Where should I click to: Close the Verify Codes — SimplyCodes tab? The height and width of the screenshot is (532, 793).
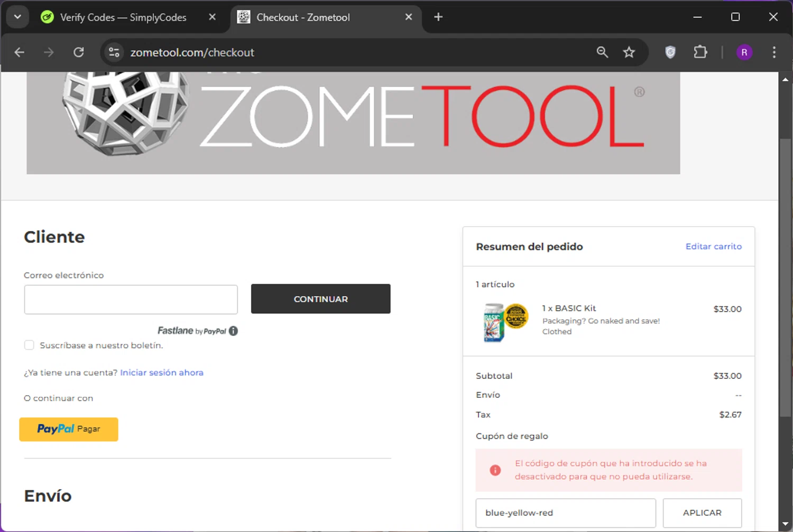pyautogui.click(x=212, y=17)
